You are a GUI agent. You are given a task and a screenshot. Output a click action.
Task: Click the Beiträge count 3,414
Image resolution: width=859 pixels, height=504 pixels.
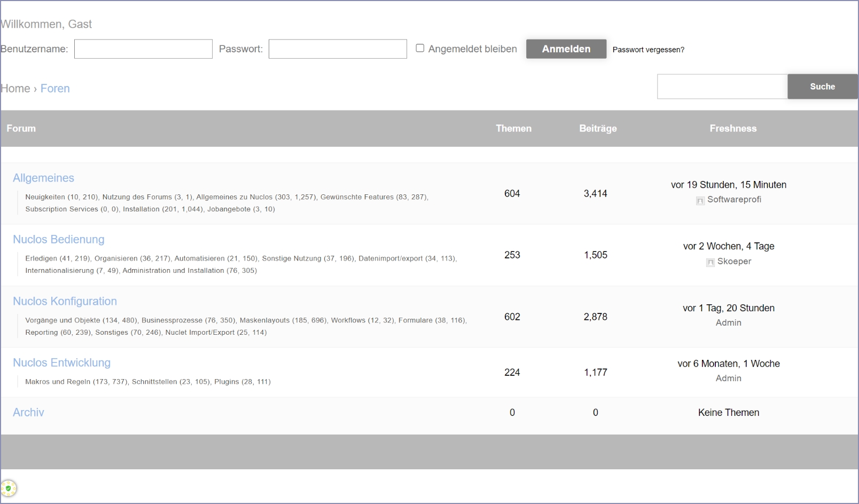click(x=596, y=193)
